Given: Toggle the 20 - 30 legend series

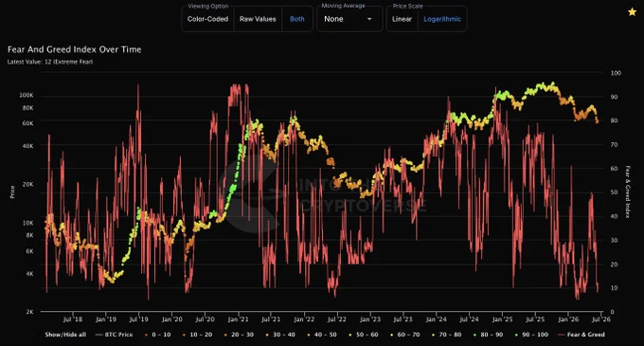Looking at the screenshot, I should click(x=239, y=335).
